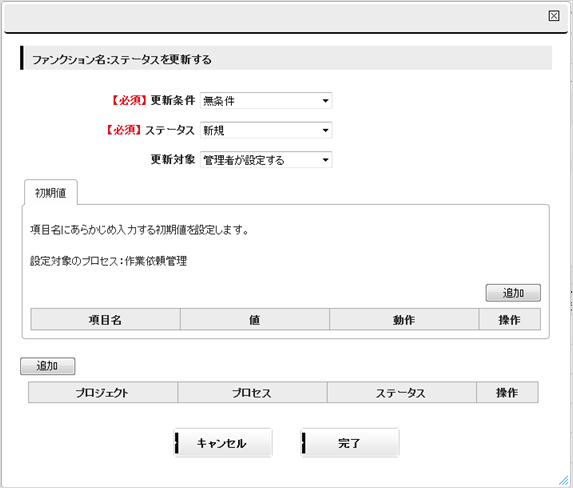Open the 更新条件 dropdown showing 無条件
Viewport: 573px width, 488px height.
(266, 101)
